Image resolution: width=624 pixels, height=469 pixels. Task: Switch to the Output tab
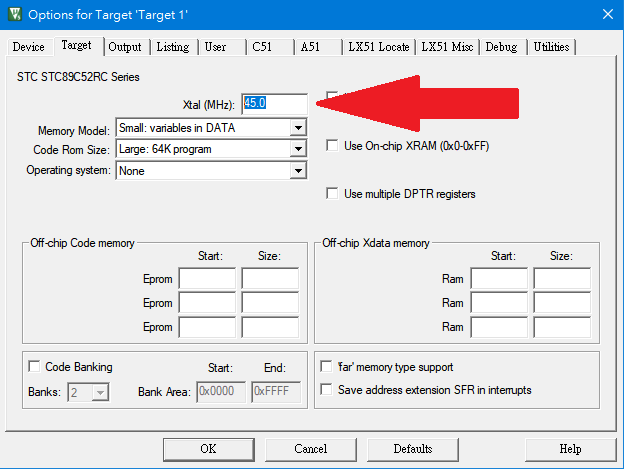(125, 47)
